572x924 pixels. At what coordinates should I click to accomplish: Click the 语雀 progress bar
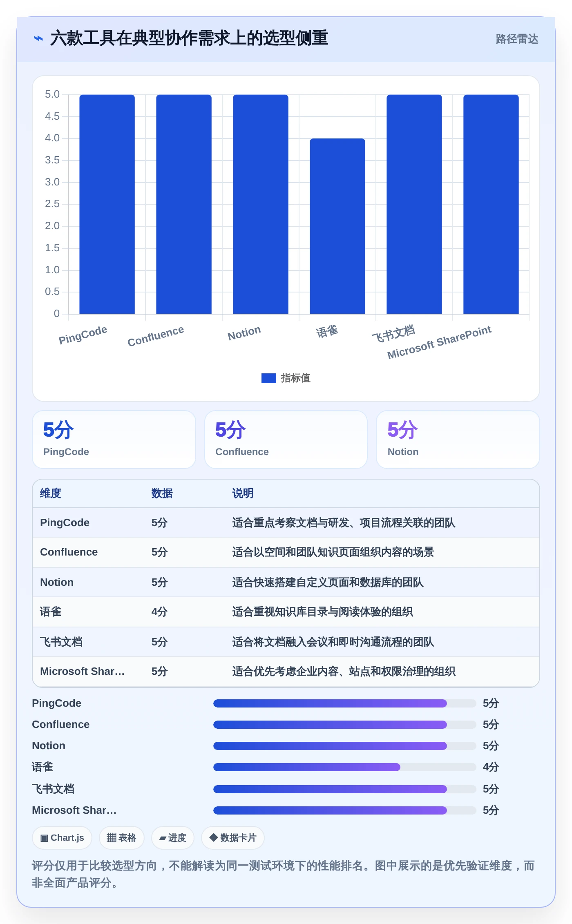pos(345,767)
